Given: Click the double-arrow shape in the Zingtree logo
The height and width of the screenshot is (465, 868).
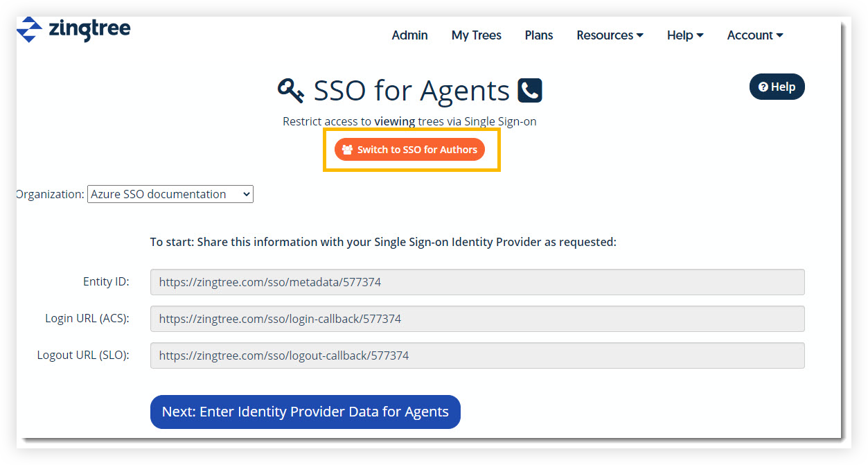Looking at the screenshot, I should [x=29, y=29].
